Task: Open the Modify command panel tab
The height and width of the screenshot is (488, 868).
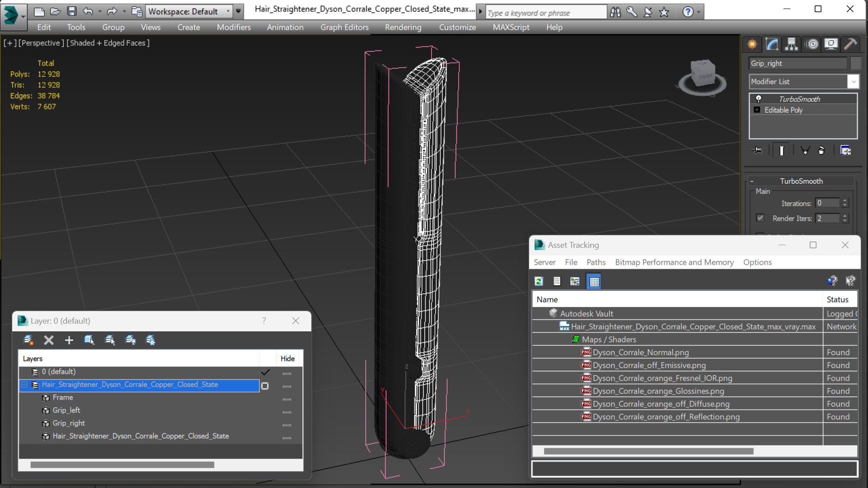Action: [x=772, y=44]
